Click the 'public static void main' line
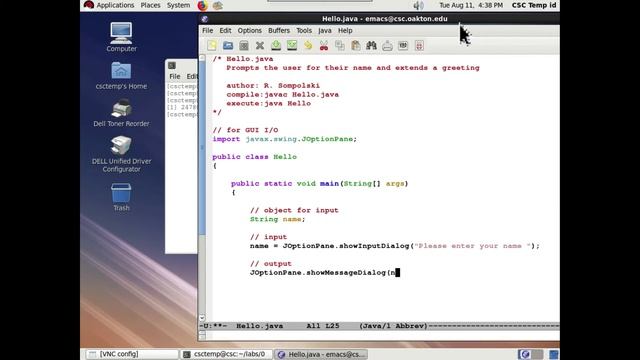 [320, 183]
